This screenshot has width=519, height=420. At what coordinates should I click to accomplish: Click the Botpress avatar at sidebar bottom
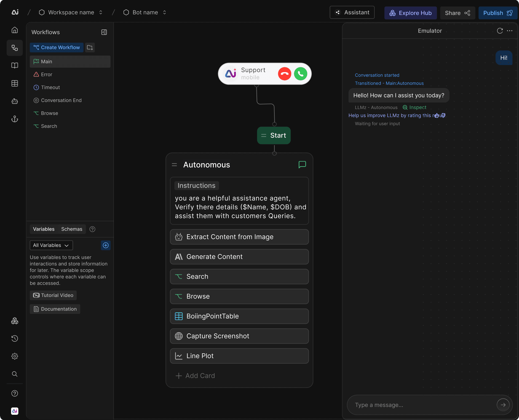coord(15,411)
